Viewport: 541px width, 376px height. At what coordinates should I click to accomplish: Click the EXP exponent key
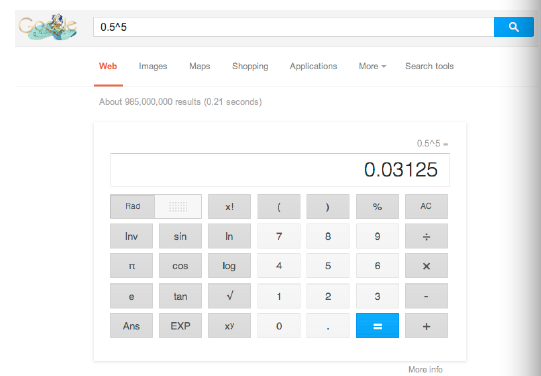click(180, 326)
